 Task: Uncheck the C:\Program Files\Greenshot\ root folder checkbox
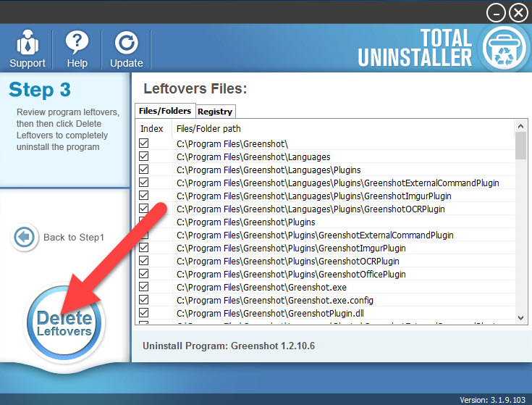[x=144, y=143]
